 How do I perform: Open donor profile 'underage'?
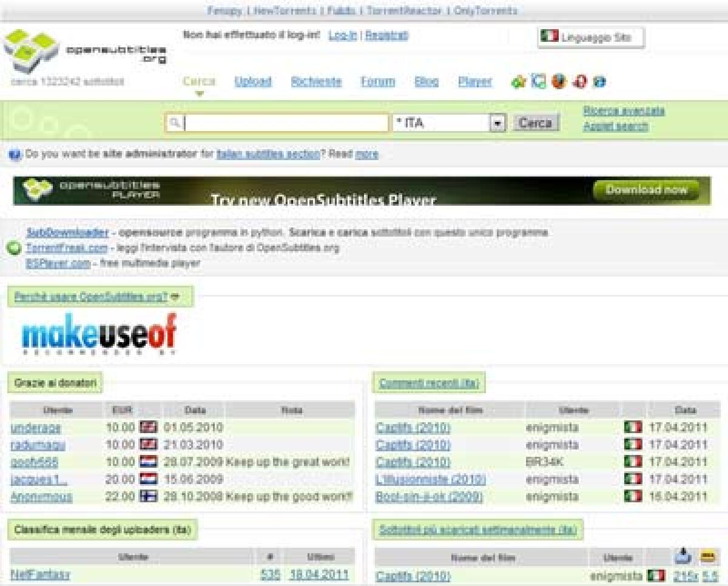(x=36, y=428)
